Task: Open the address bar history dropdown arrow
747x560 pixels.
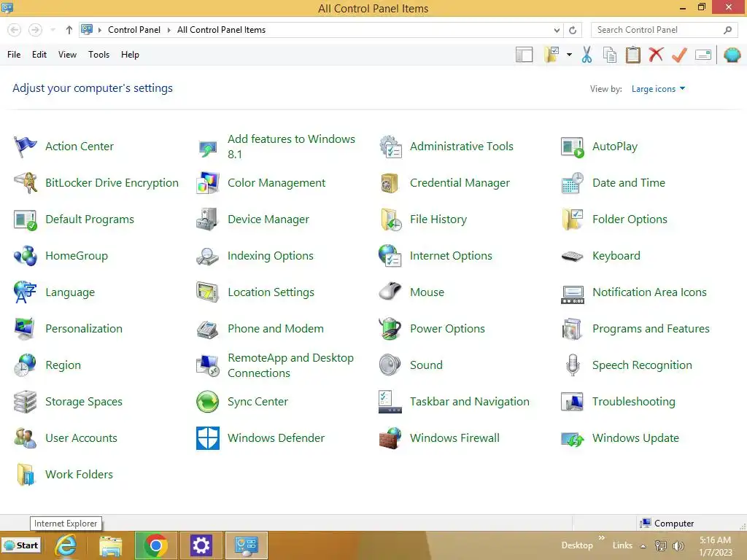Action: pos(557,30)
